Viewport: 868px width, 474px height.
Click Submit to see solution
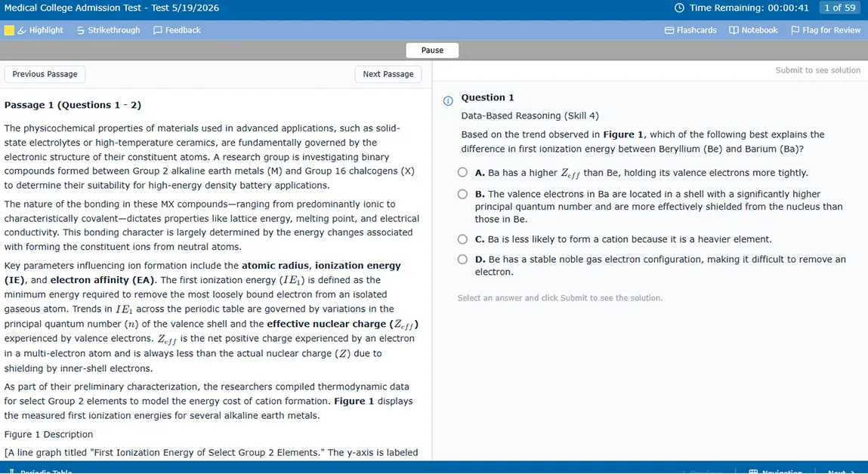click(817, 70)
